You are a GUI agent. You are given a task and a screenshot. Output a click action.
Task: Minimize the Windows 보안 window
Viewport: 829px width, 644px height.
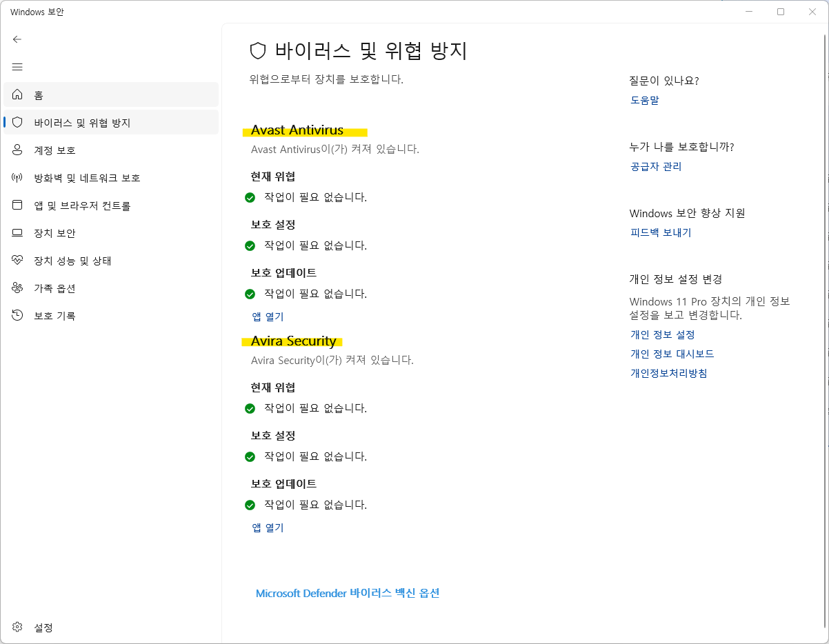pos(749,12)
